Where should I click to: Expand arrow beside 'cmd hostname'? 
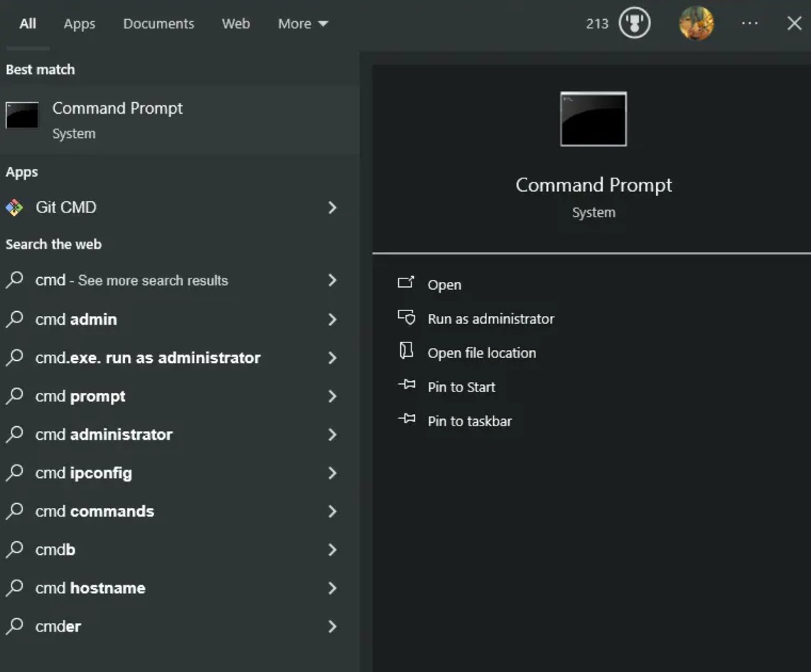pyautogui.click(x=332, y=588)
